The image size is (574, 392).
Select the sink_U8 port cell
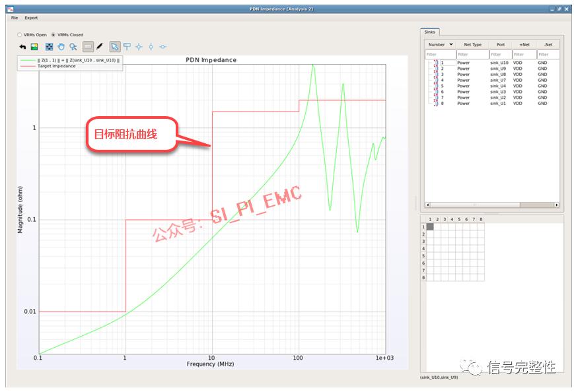coord(498,74)
